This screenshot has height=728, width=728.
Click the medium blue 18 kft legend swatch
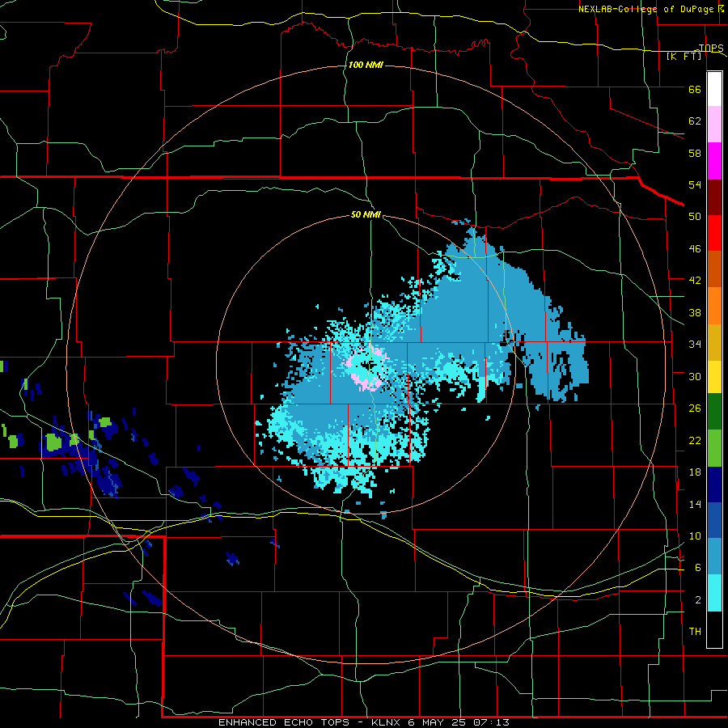click(714, 520)
